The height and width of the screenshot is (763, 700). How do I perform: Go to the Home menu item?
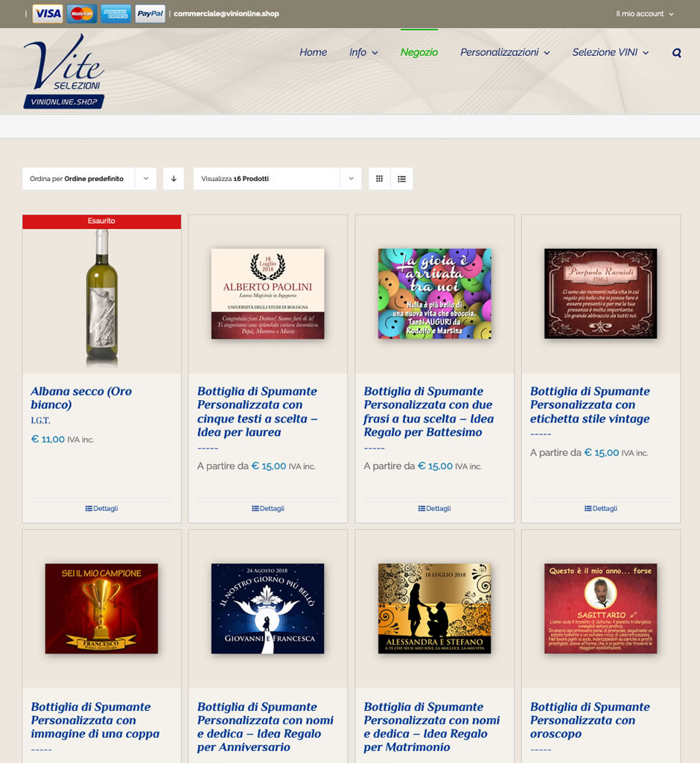314,52
